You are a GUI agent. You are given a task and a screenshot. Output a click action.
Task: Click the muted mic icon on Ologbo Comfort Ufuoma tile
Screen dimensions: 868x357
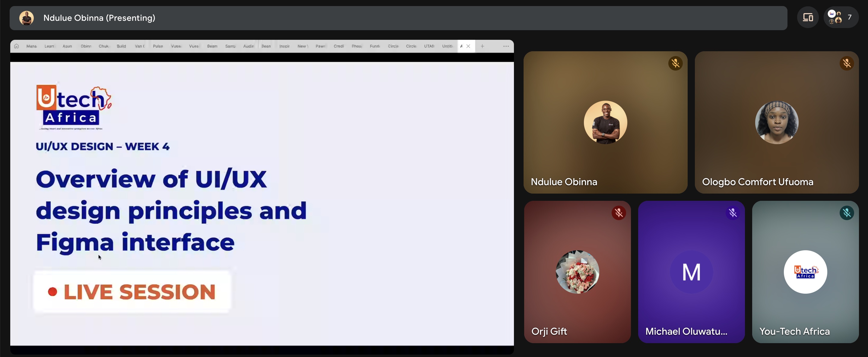coord(847,63)
